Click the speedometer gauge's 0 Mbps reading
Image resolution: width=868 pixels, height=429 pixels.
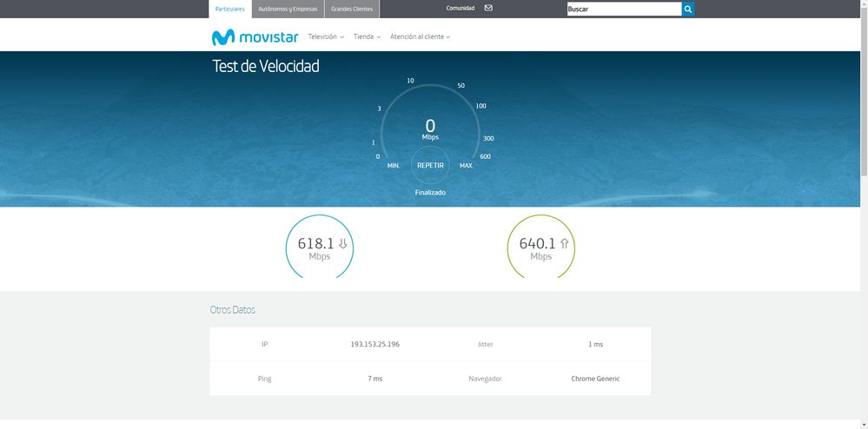pyautogui.click(x=430, y=128)
